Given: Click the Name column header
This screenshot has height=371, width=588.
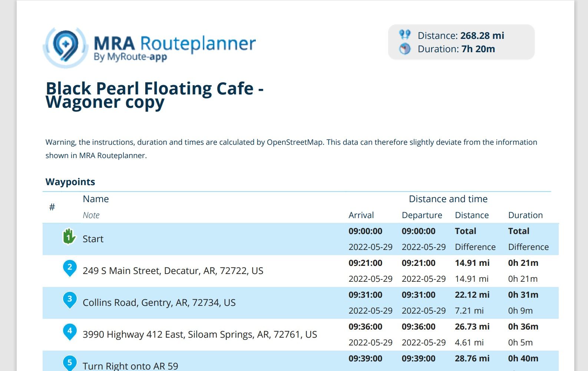Looking at the screenshot, I should (x=96, y=199).
